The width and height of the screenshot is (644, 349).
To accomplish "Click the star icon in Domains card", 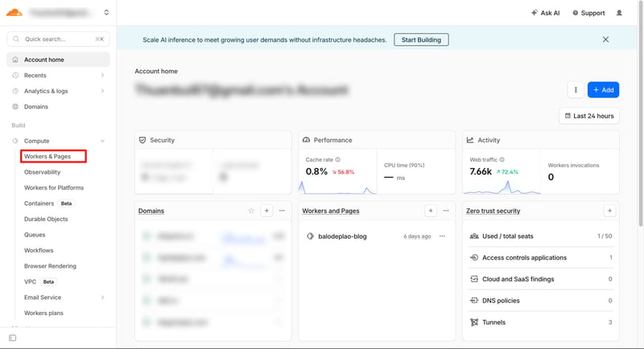I will 251,211.
